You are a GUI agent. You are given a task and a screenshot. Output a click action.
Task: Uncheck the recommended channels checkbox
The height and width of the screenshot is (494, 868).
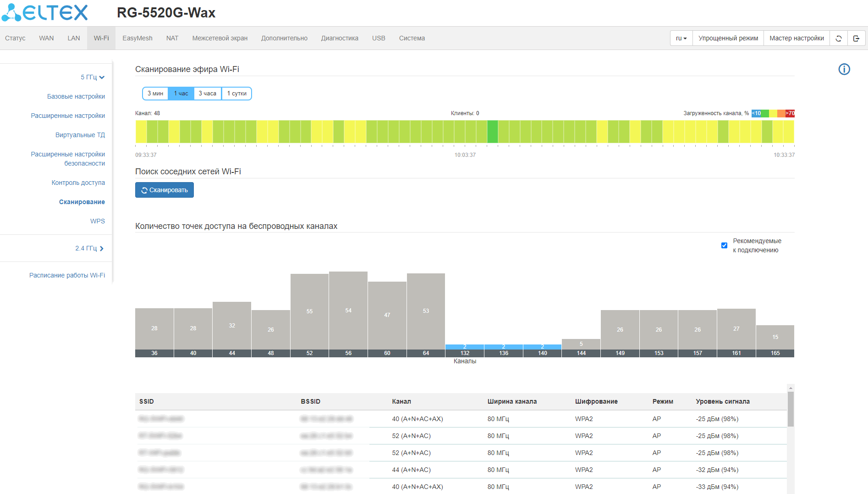click(x=724, y=245)
